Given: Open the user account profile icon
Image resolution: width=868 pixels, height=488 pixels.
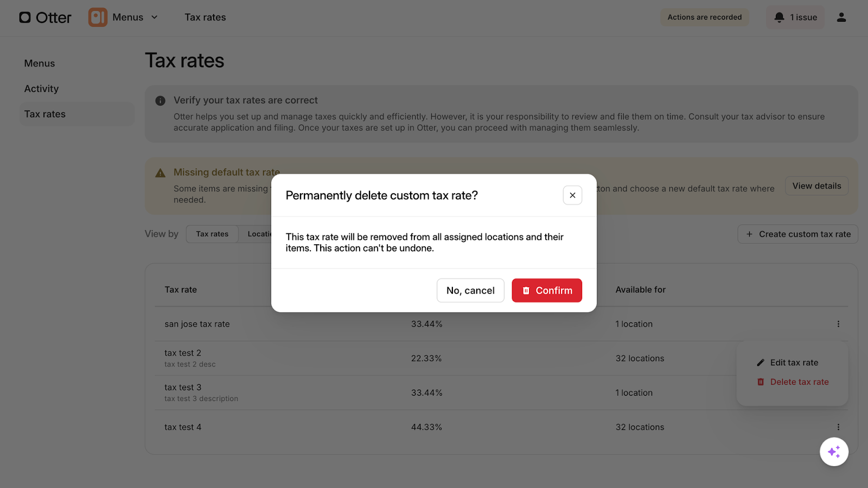Looking at the screenshot, I should coord(841,17).
